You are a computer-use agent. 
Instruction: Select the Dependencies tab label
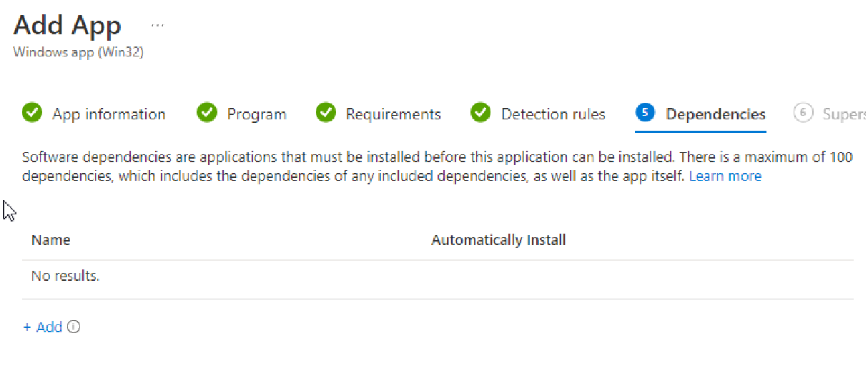click(x=715, y=114)
